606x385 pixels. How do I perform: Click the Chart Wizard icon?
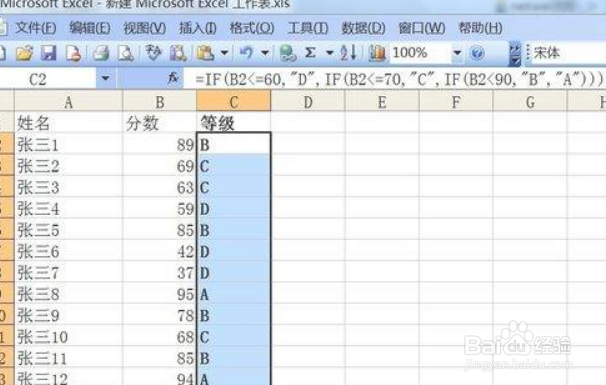click(377, 53)
